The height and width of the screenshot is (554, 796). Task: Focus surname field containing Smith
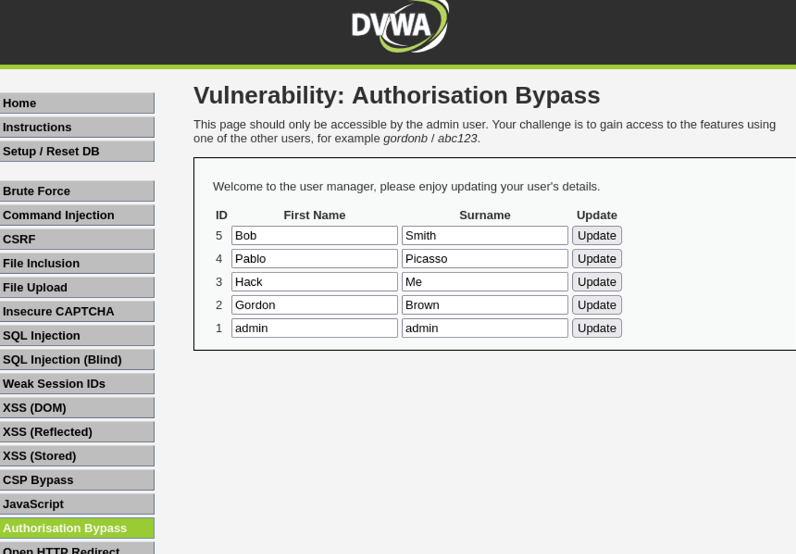click(x=485, y=236)
